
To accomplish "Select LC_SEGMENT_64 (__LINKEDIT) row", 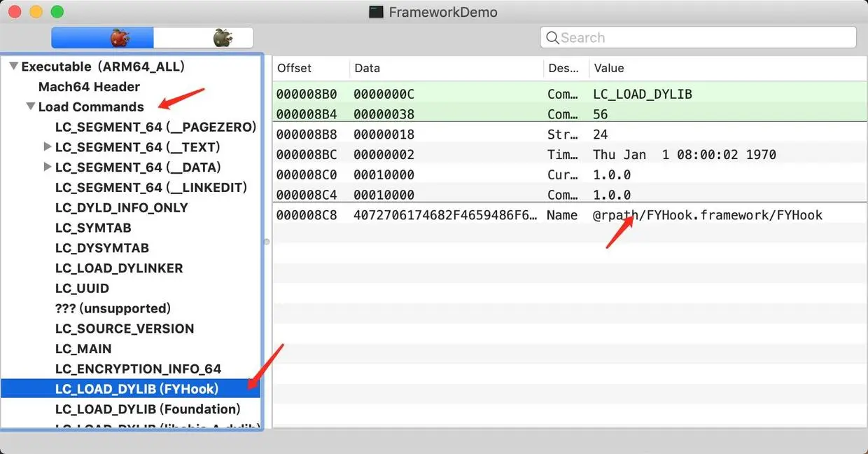I will click(x=151, y=188).
